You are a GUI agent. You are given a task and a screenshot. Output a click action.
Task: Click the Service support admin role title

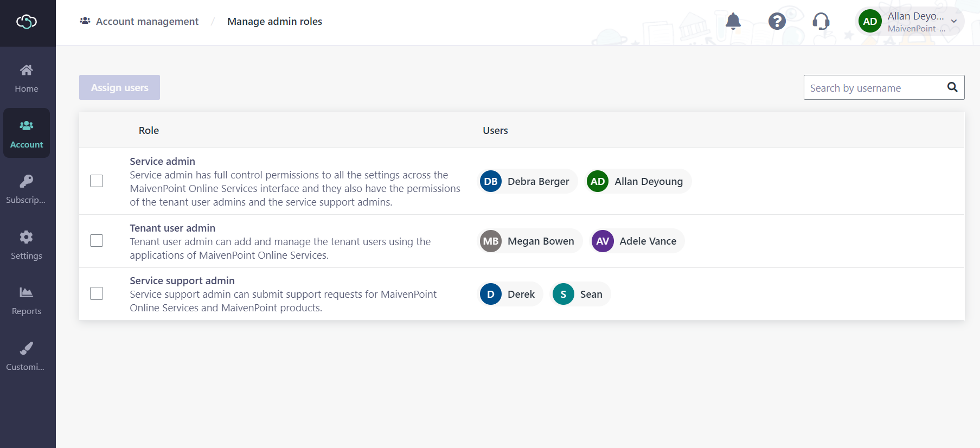click(182, 280)
